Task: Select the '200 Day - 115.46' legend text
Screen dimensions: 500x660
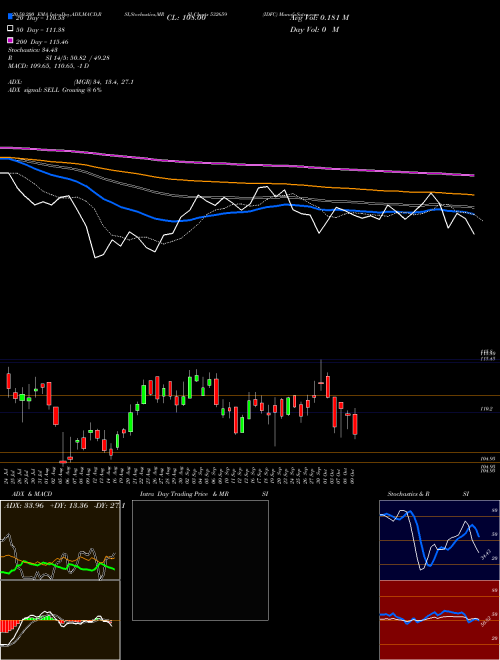Action: click(42, 42)
